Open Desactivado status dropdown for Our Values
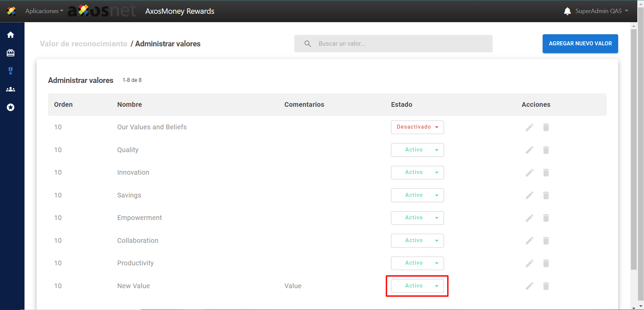Screen dimensions: 644x310 tap(417, 127)
